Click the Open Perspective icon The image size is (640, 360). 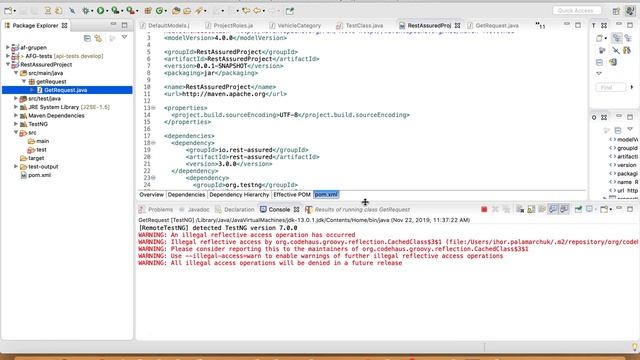[616, 11]
